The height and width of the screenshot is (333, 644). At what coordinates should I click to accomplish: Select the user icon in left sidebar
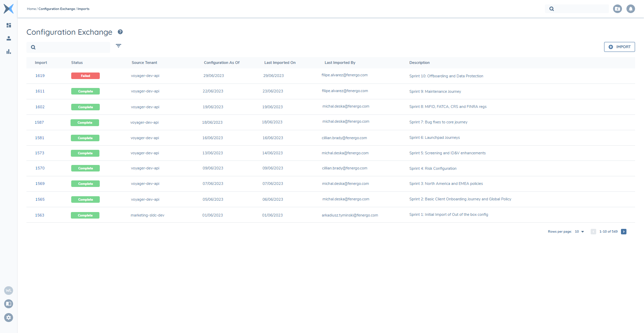tap(9, 38)
